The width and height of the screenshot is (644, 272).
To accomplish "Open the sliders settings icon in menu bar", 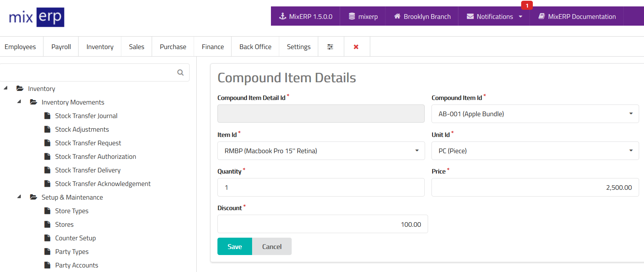I will pos(330,47).
